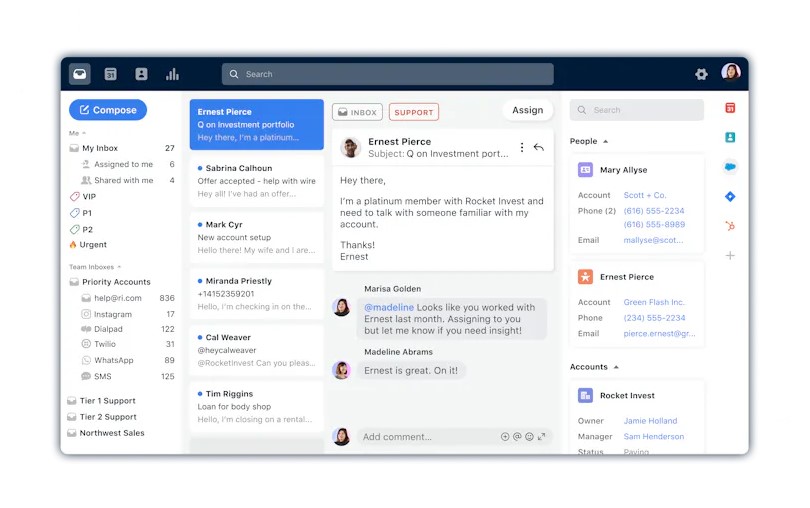Select the VIP tag
This screenshot has width=810, height=508.
point(83,196)
